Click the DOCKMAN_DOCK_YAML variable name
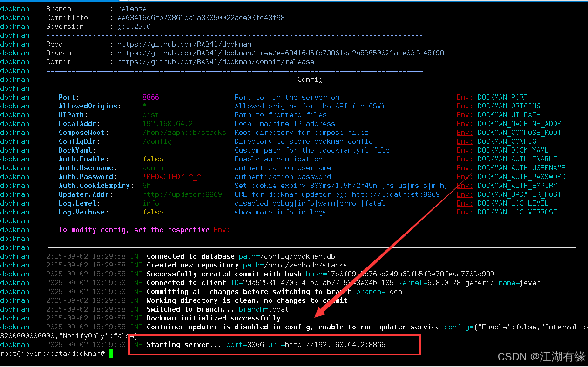Image resolution: width=588 pixels, height=367 pixels. [513, 150]
